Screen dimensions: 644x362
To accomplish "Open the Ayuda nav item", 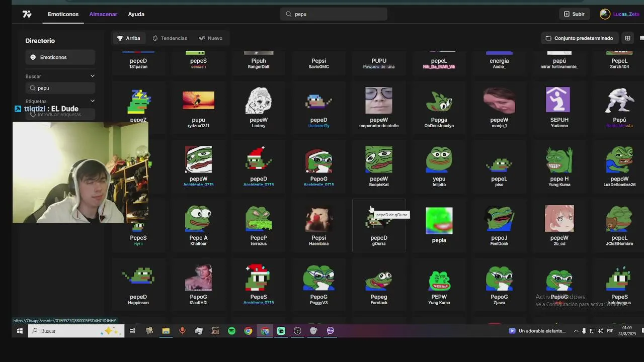I will click(x=136, y=14).
